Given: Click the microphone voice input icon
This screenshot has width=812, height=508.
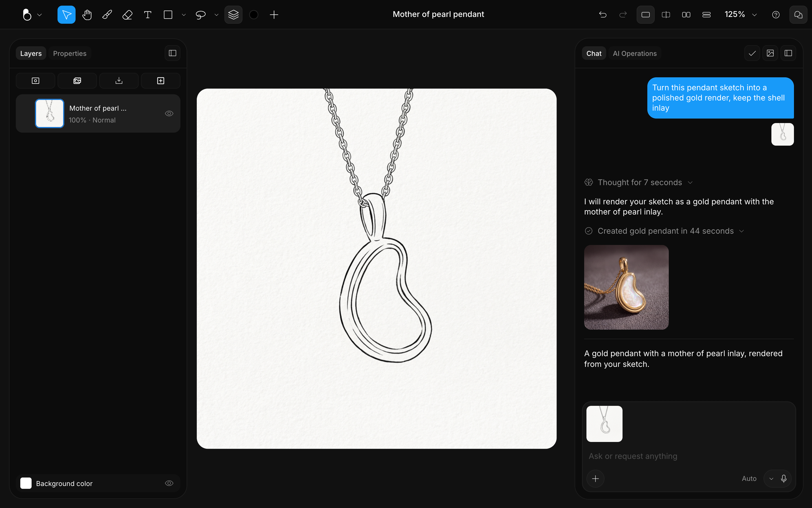Looking at the screenshot, I should pos(784,478).
